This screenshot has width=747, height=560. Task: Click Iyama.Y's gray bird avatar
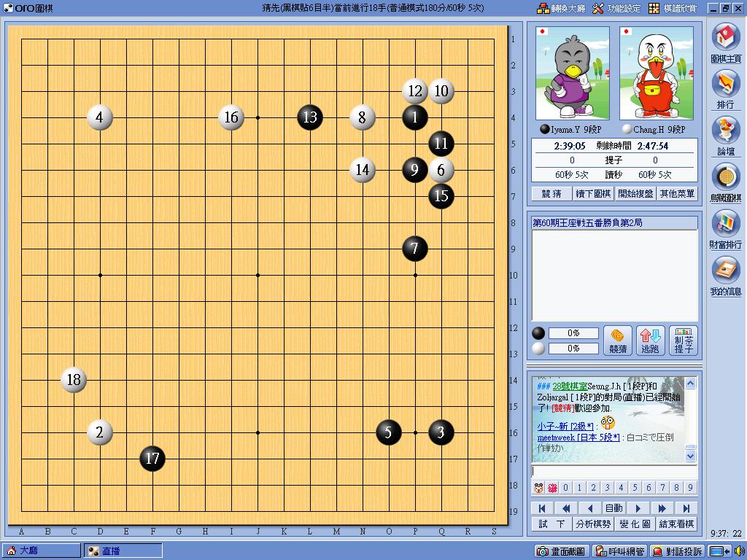point(572,73)
